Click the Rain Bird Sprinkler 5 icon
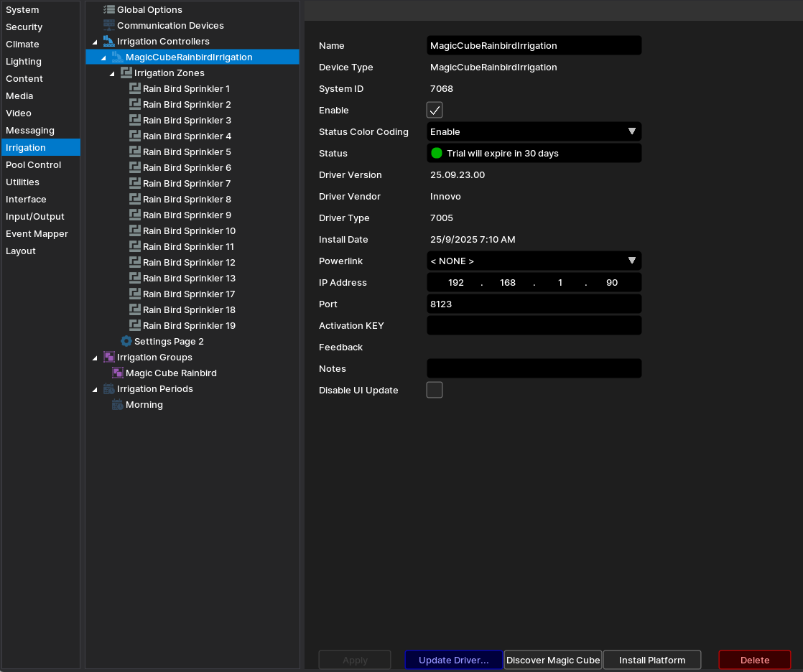The image size is (803, 672). click(x=135, y=152)
